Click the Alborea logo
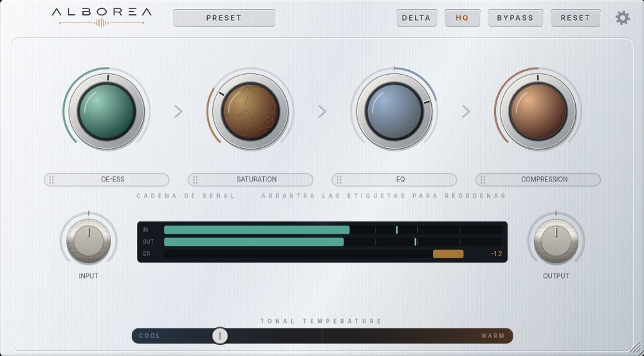The image size is (644, 356). pyautogui.click(x=102, y=17)
